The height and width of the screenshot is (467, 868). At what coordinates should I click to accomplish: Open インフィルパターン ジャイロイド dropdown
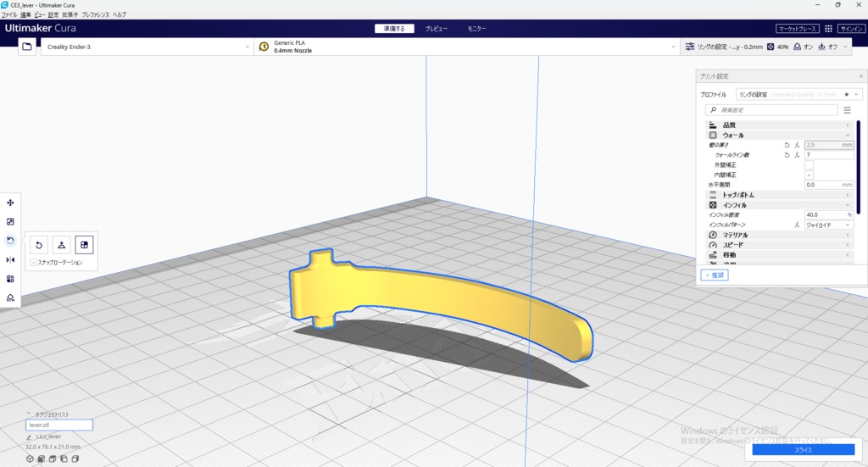[829, 225]
